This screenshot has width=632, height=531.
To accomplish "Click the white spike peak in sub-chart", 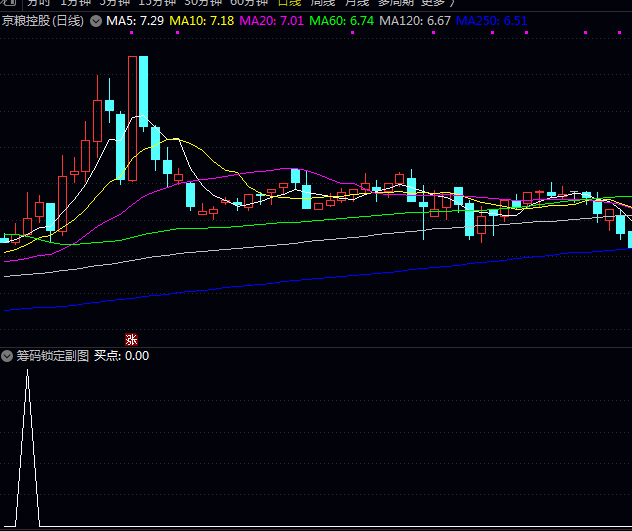I will (x=27, y=372).
